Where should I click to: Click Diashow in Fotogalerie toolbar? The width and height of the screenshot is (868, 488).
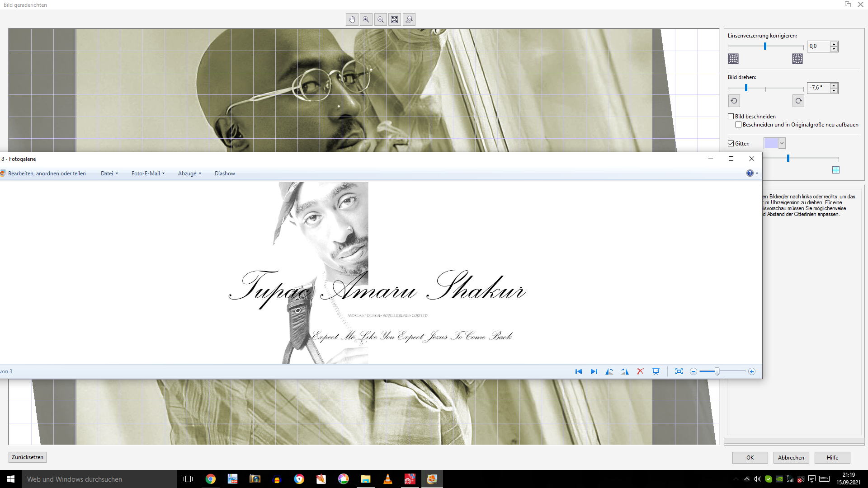(x=225, y=174)
